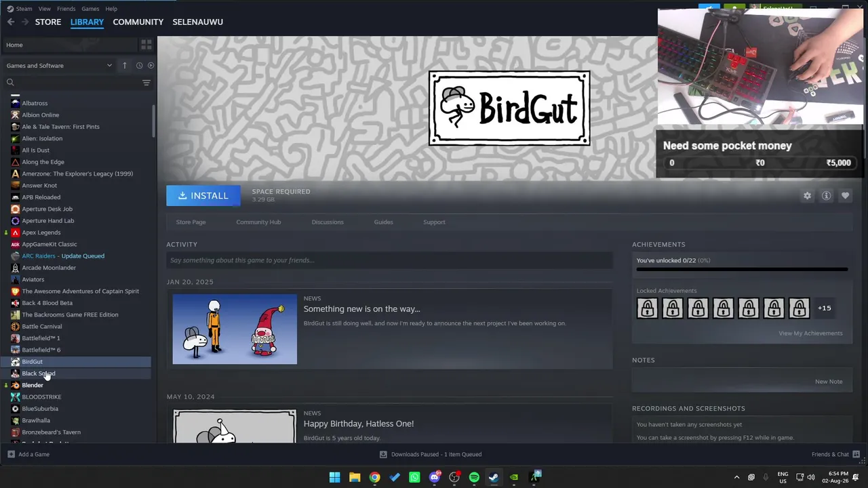Screen dimensions: 868x488
Task: Open the Friends menu
Action: 66,9
